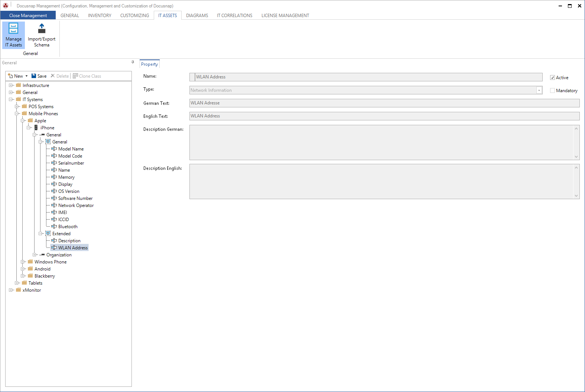585x392 pixels.
Task: Click in the German Text field
Action: 384,103
